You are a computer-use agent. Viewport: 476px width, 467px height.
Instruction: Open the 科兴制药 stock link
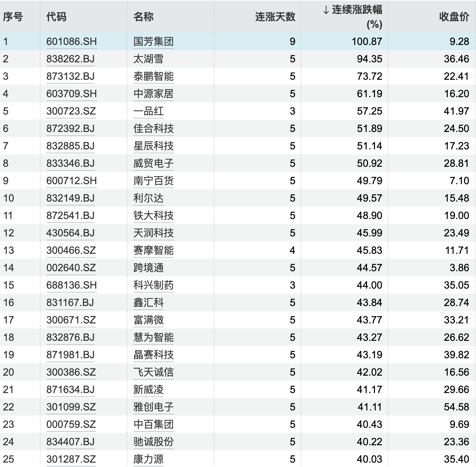[153, 285]
